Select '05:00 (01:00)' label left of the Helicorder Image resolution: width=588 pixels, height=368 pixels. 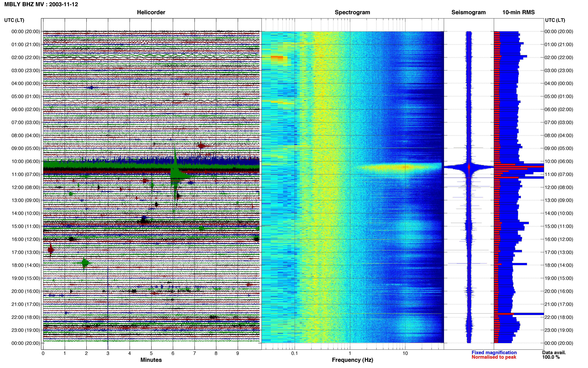point(26,96)
